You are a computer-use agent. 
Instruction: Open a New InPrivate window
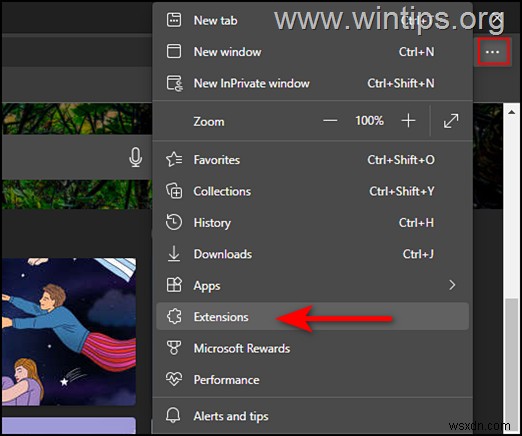tap(313, 83)
